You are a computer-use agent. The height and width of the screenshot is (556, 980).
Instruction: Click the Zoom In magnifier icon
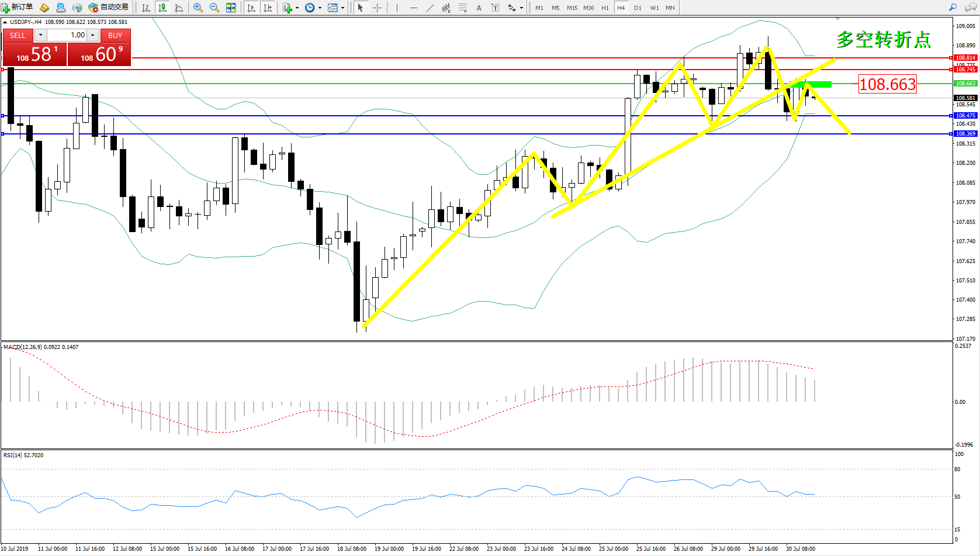coord(198,8)
